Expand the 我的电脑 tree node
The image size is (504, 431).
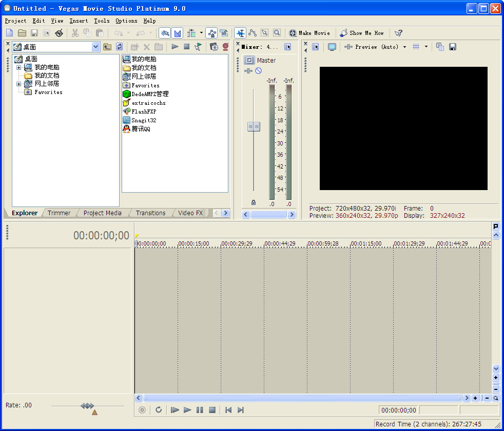coord(19,67)
